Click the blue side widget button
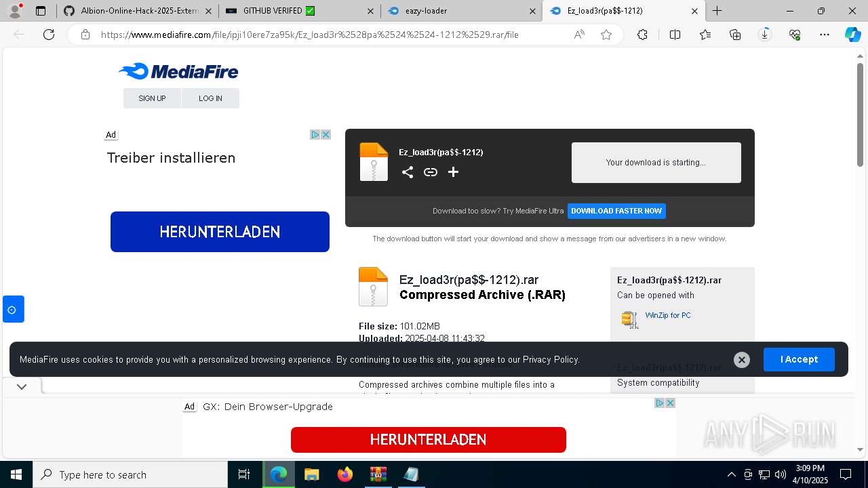The height and width of the screenshot is (488, 868). [x=13, y=309]
